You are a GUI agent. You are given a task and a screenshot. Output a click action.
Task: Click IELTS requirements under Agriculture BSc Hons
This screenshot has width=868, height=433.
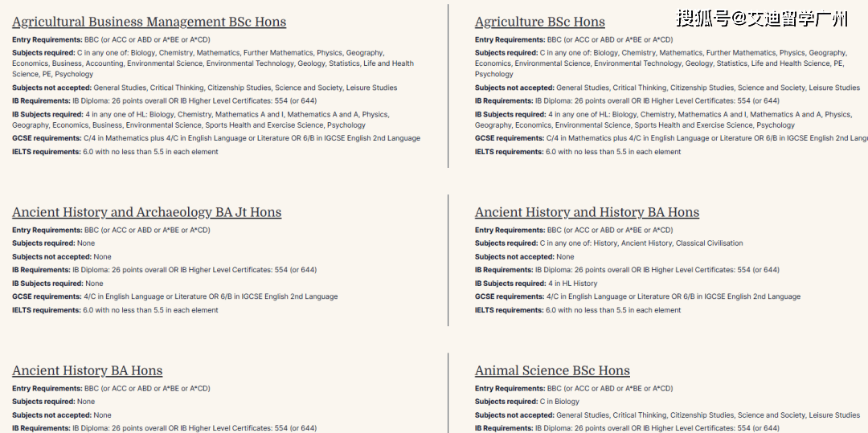coord(578,152)
